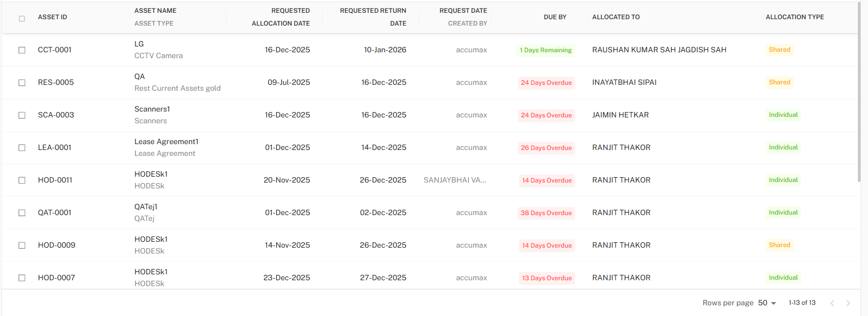
Task: Toggle the select-all header checkbox
Action: pyautogui.click(x=22, y=19)
